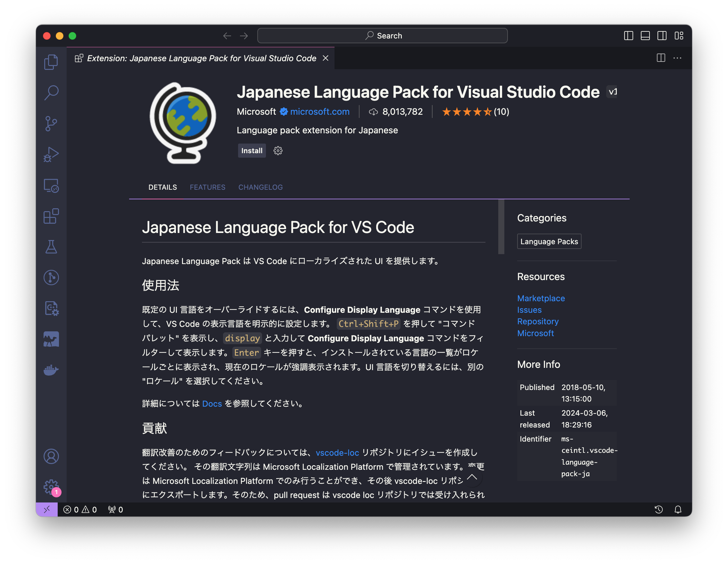Close the Japanese Language Pack extension tab
The image size is (728, 564).
[x=326, y=58]
